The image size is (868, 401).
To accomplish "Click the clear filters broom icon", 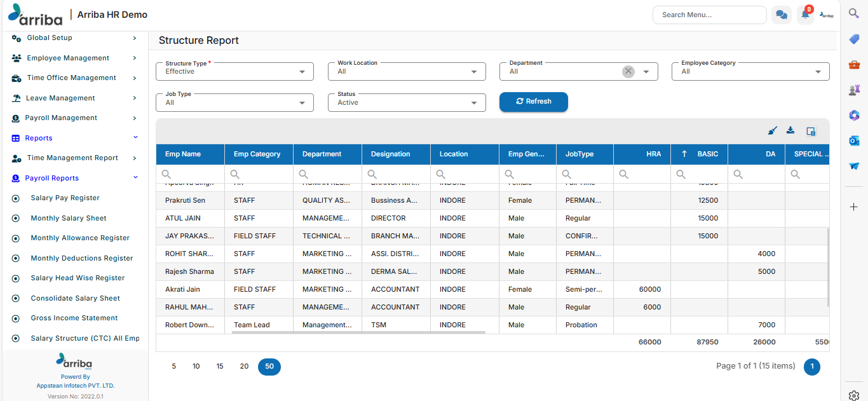I will (772, 131).
